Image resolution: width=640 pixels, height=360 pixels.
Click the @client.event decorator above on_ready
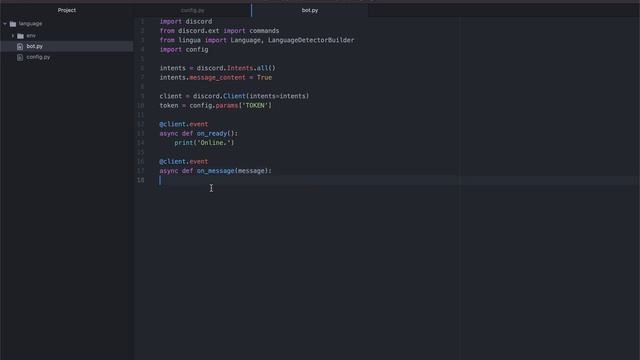tap(184, 124)
